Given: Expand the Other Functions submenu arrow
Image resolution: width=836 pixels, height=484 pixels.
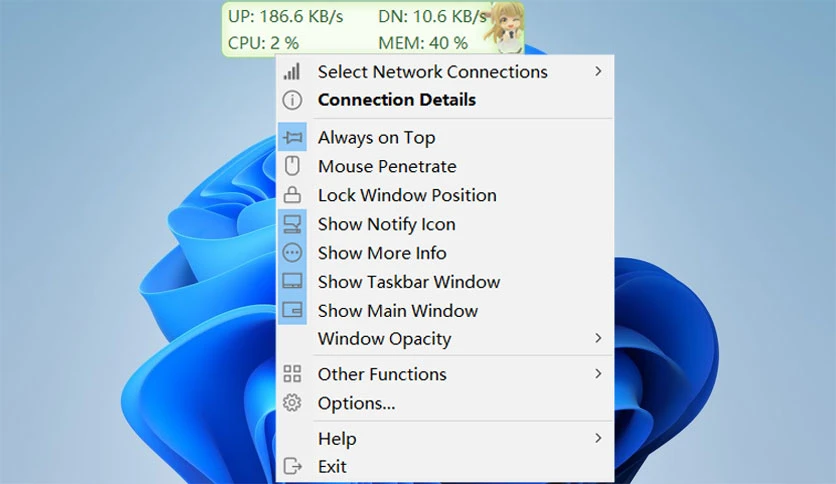Looking at the screenshot, I should (x=598, y=374).
